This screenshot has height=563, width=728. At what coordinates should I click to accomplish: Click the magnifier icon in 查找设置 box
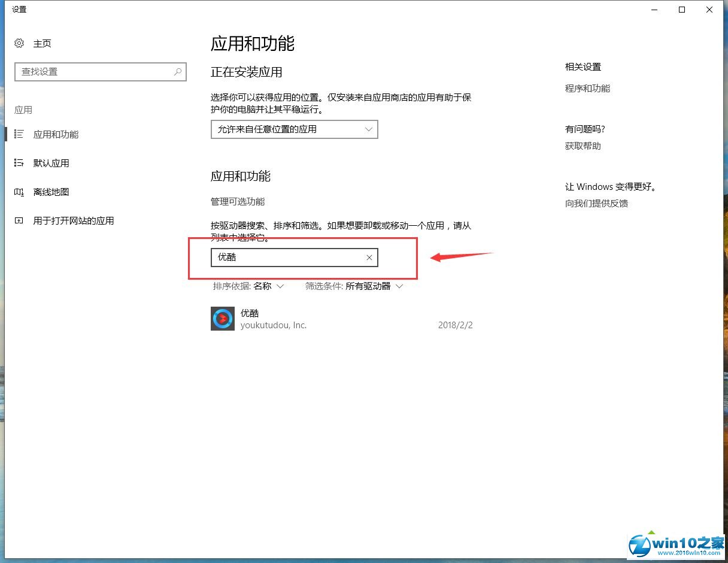178,72
